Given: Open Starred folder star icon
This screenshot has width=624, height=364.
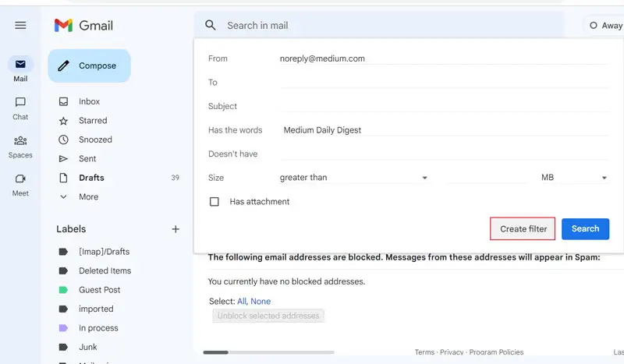Looking at the screenshot, I should 63,121.
